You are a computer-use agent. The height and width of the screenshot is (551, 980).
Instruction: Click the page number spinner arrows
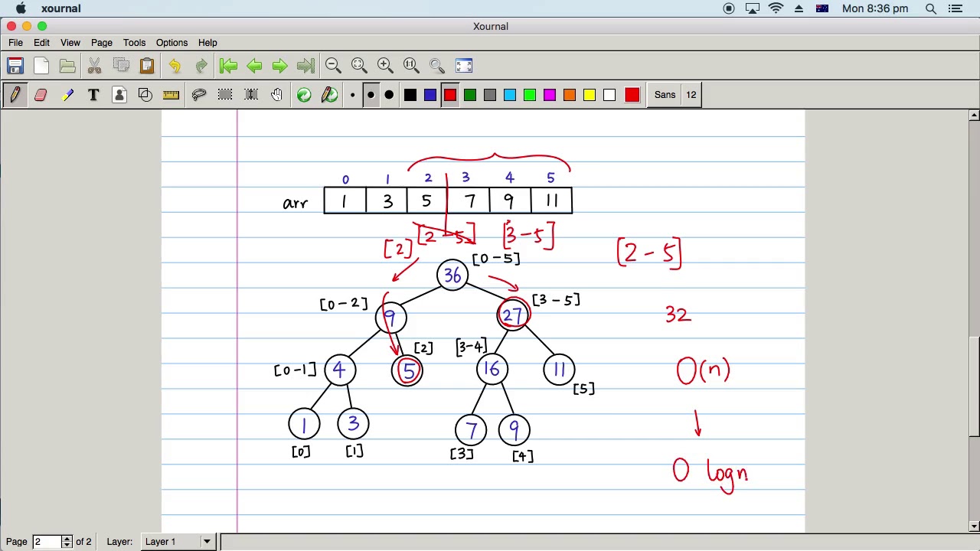(67, 542)
